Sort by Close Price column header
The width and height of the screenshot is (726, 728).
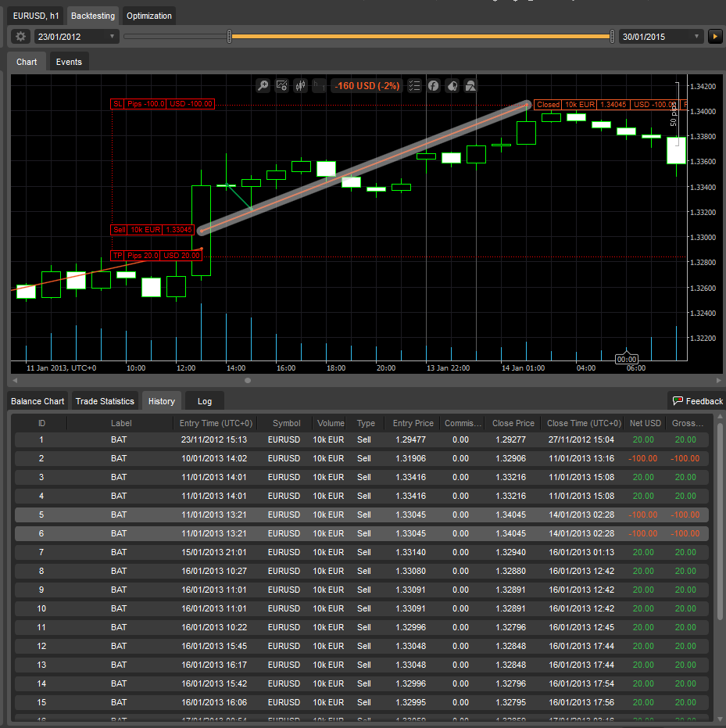tap(513, 423)
